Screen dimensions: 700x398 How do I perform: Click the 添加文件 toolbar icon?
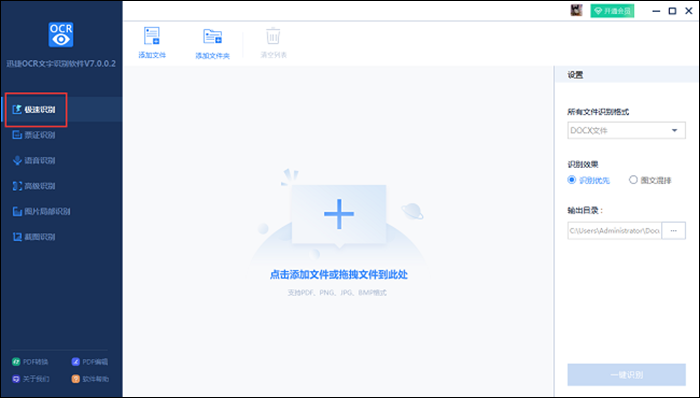[x=152, y=36]
